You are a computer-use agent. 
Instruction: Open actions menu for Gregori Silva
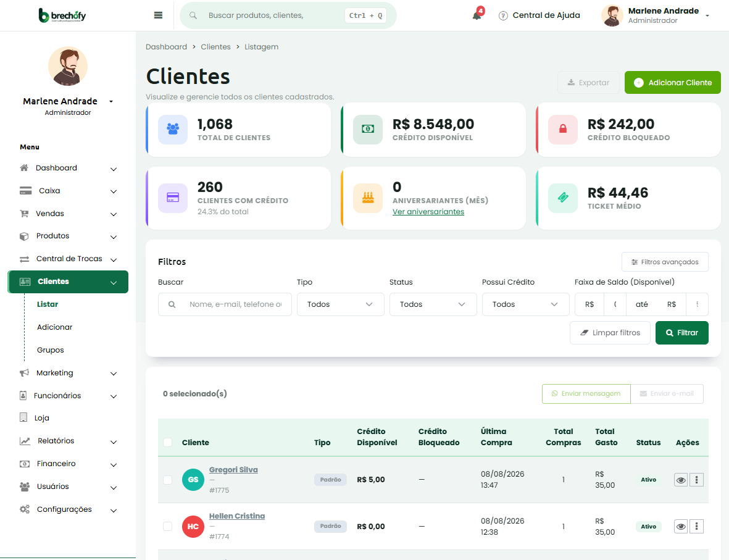(696, 480)
